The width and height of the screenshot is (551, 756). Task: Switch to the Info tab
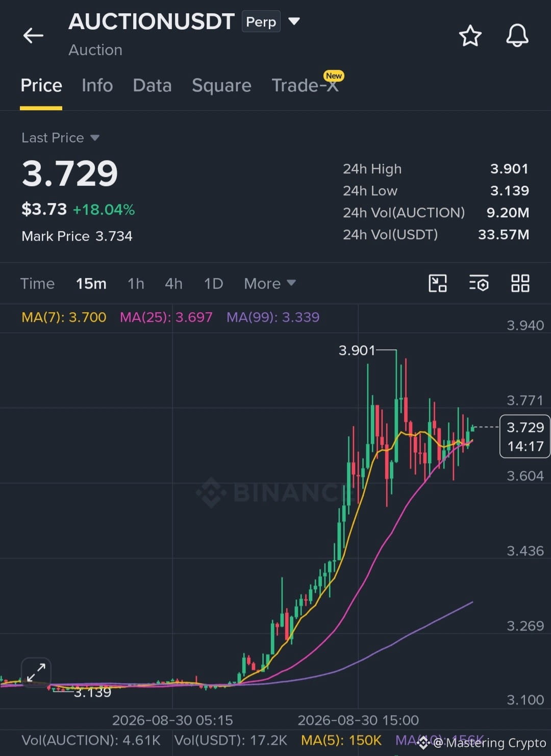97,85
